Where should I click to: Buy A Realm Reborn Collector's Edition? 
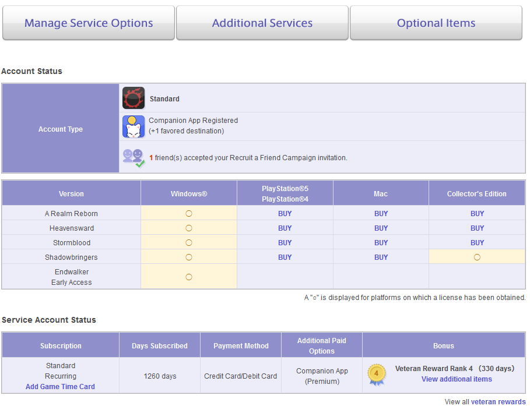click(x=477, y=214)
